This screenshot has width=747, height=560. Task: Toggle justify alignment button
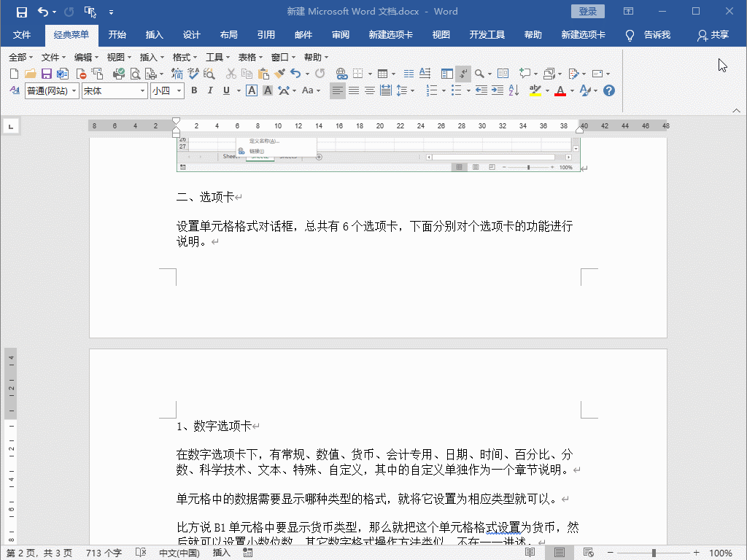click(354, 90)
